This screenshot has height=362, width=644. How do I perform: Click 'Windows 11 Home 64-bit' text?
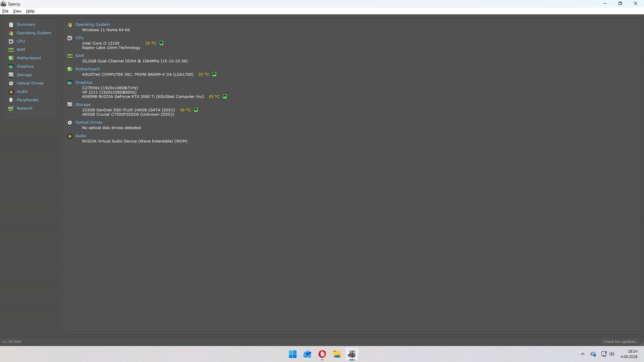106,30
